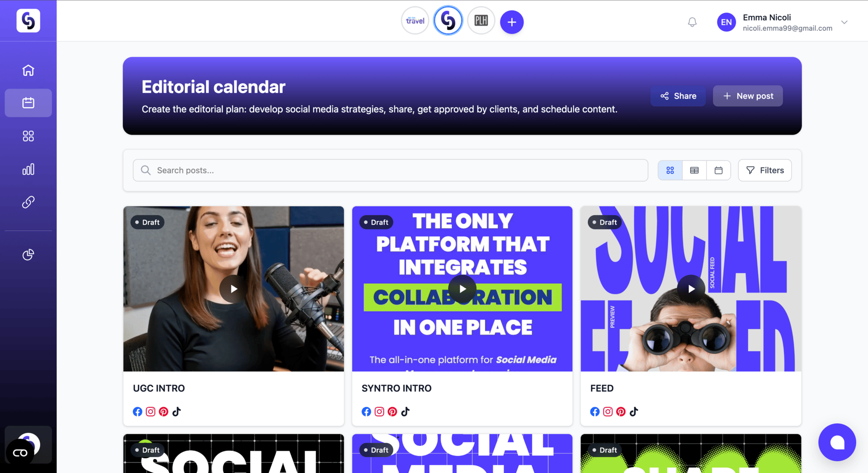Click Instagram icon on SYNTRO INTRO card
Viewport: 868px width, 473px height.
coord(379,412)
